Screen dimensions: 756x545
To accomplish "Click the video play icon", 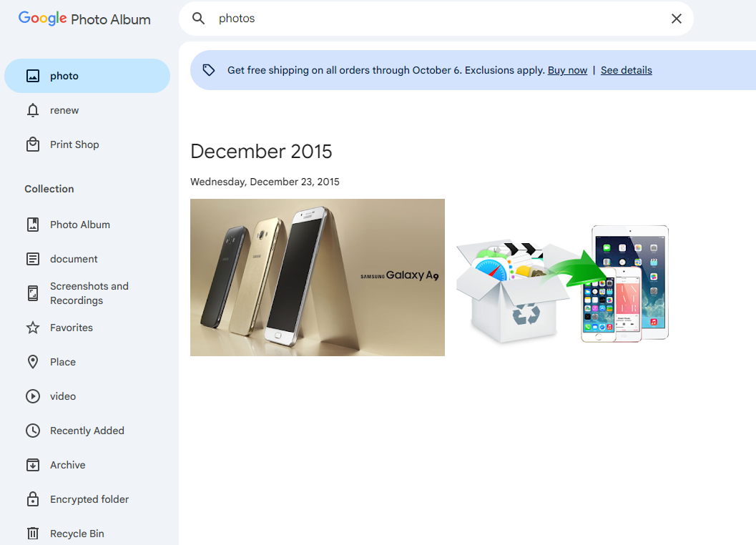I will pyautogui.click(x=33, y=396).
